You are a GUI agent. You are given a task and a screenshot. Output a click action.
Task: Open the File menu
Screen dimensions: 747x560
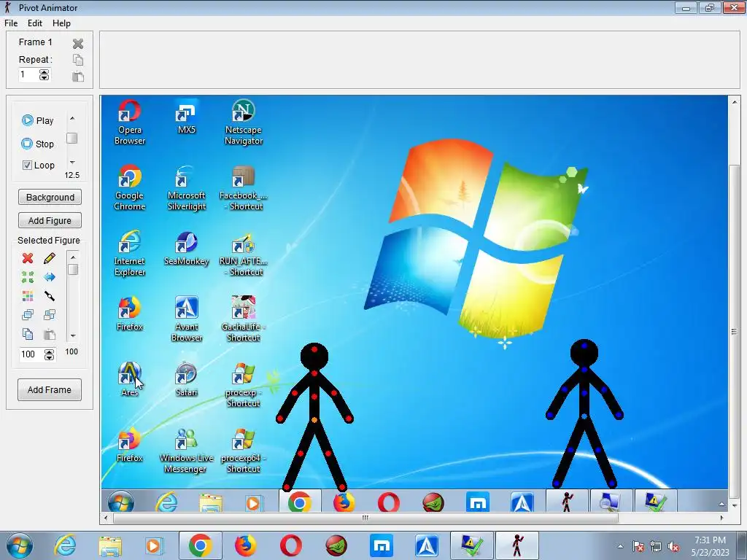click(11, 23)
